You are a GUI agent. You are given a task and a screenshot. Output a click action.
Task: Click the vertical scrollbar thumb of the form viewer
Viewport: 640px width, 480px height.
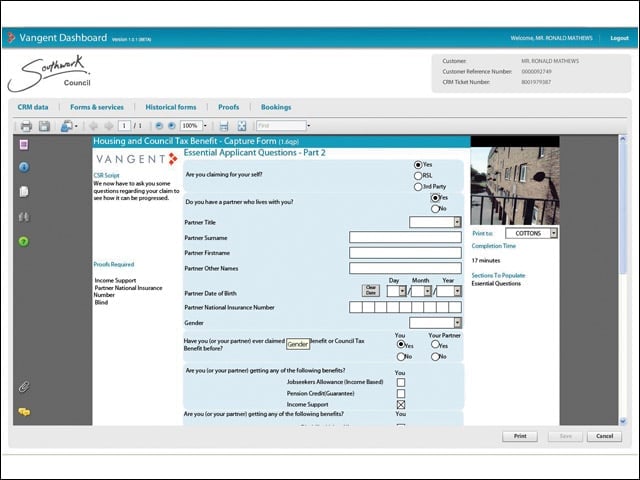pyautogui.click(x=623, y=208)
